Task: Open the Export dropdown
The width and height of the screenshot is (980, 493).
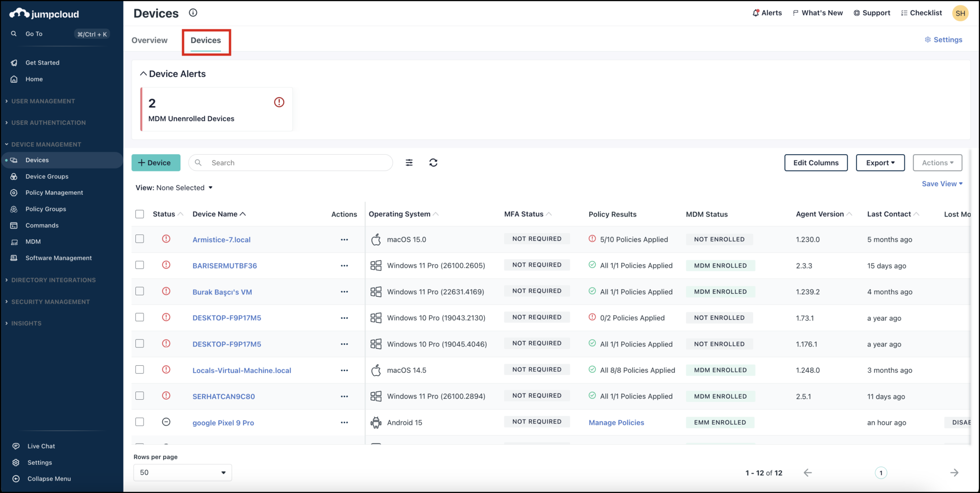Action: [x=880, y=163]
